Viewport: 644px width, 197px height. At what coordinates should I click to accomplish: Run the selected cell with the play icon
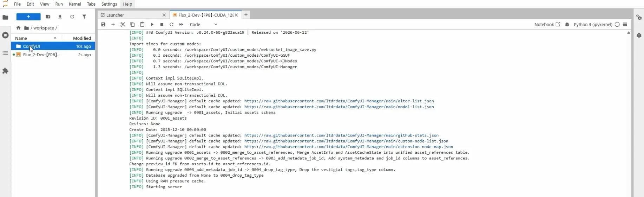click(152, 25)
